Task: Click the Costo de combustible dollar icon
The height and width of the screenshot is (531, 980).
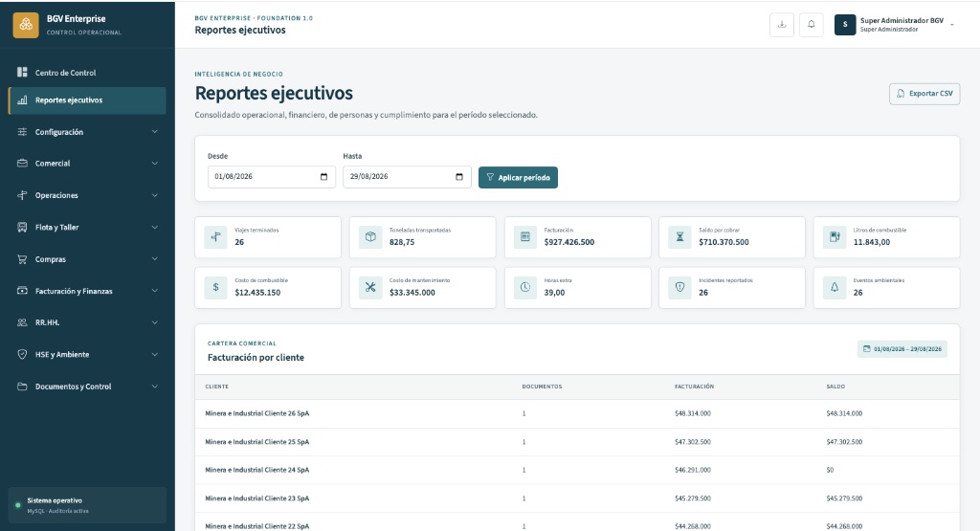Action: click(215, 287)
